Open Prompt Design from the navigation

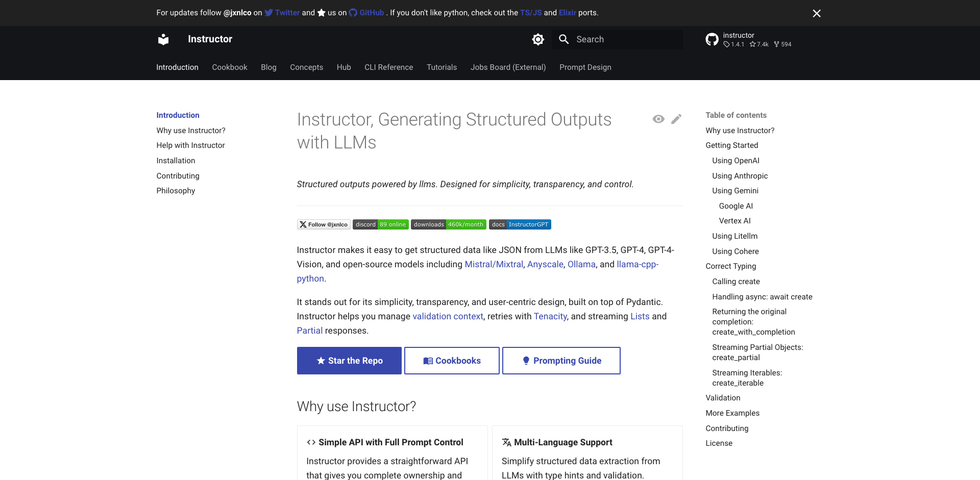(585, 67)
